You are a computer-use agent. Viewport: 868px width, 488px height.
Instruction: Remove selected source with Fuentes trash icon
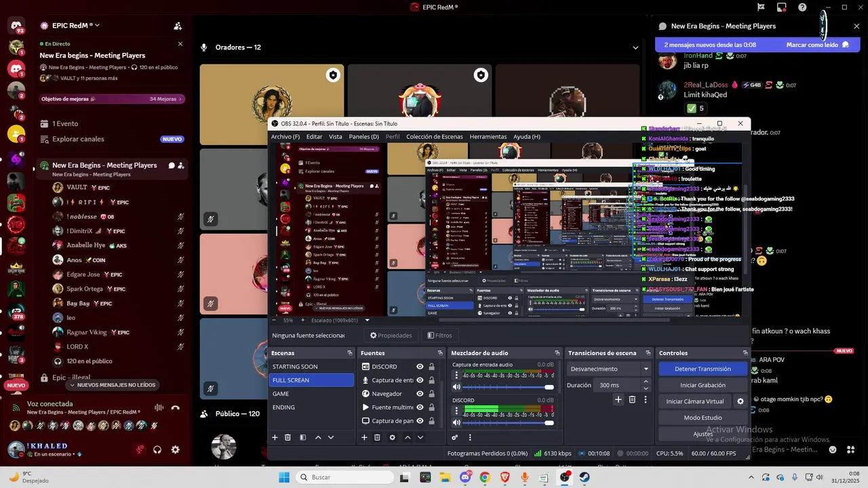[377, 438]
